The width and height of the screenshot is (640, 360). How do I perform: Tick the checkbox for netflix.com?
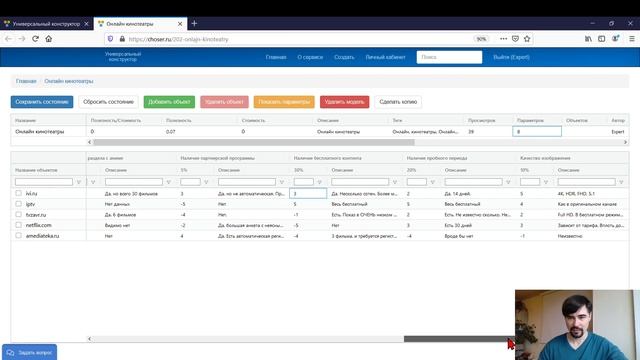[18, 225]
